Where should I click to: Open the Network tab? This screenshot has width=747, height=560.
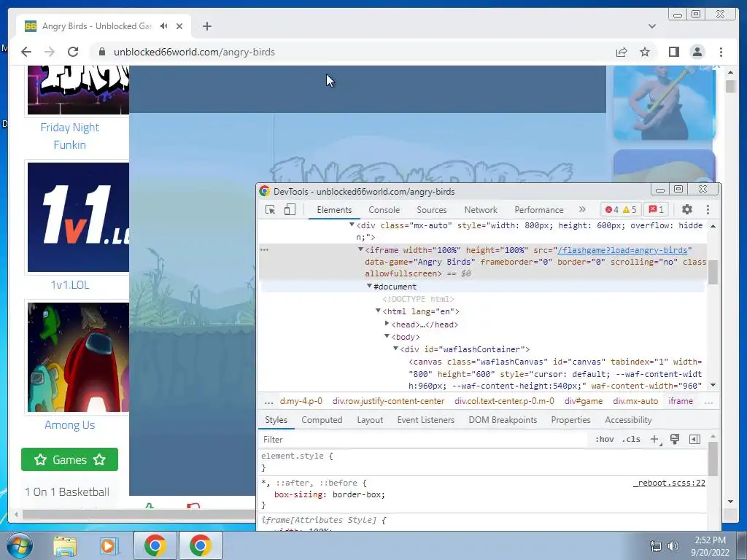pos(481,210)
